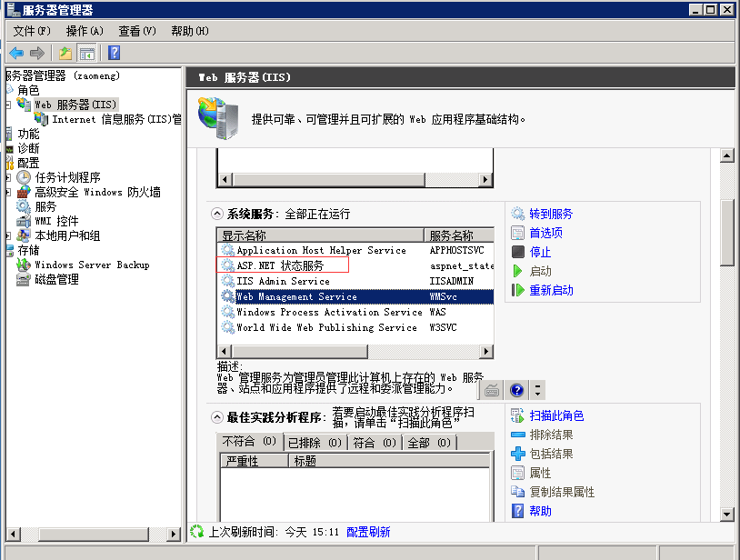Screen dimensions: 740x560
Task: Collapse the 系统服务 section chevron
Action: pos(216,214)
